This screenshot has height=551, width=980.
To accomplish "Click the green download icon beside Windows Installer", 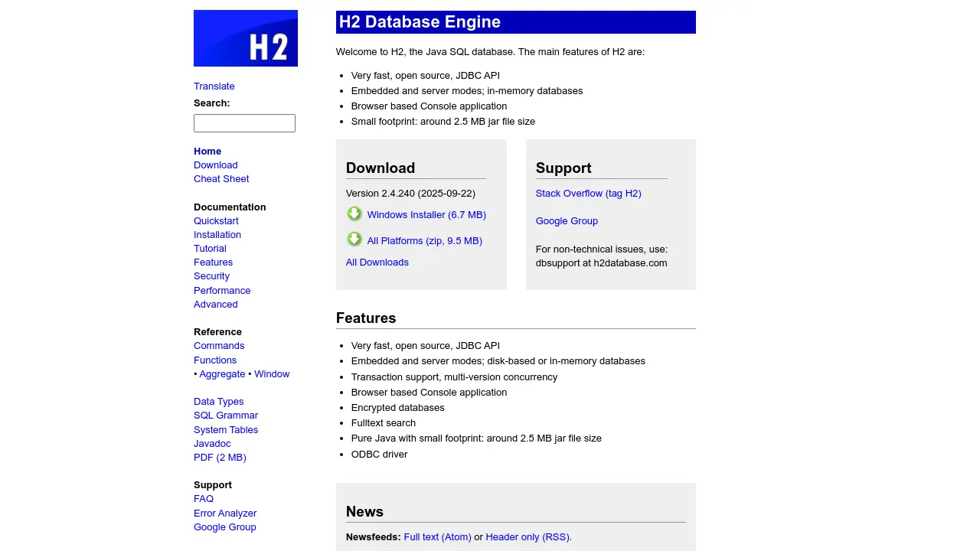I will [x=354, y=214].
